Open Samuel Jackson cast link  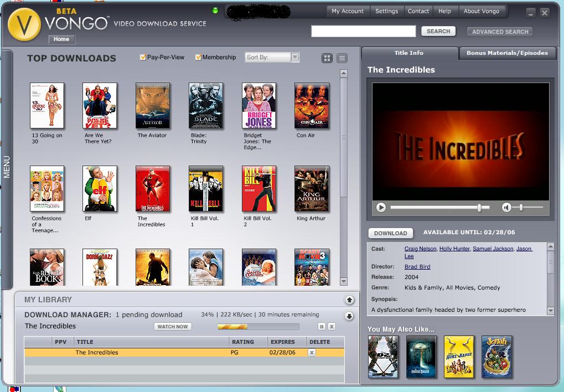[x=493, y=249]
